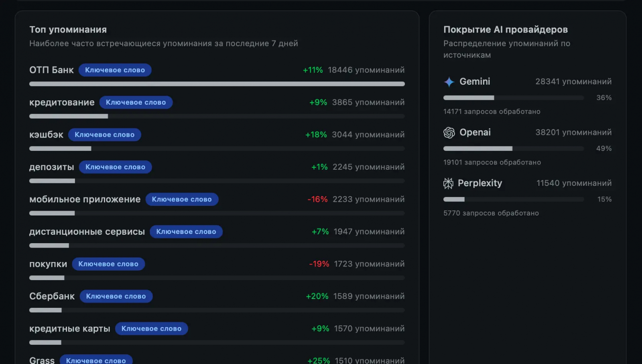Image resolution: width=642 pixels, height=364 pixels.
Task: Click the Сбербанк keyword badge
Action: (116, 296)
